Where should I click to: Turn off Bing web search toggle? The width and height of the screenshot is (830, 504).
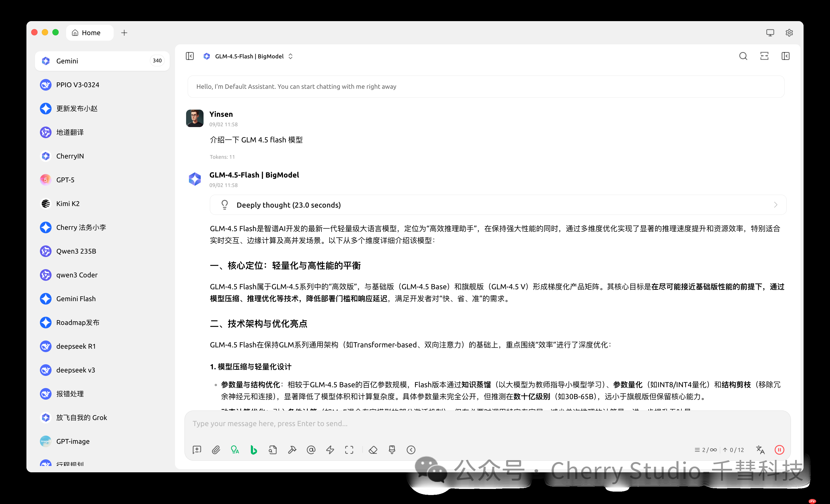254,450
